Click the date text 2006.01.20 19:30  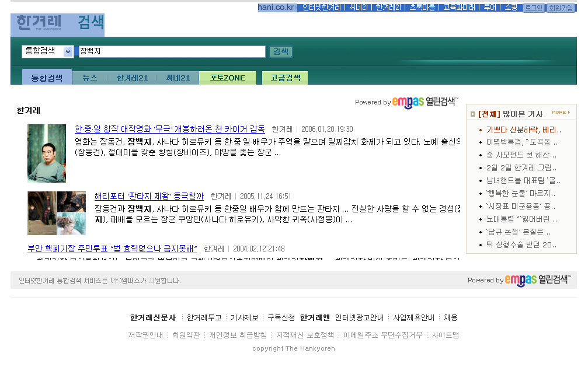[327, 130]
